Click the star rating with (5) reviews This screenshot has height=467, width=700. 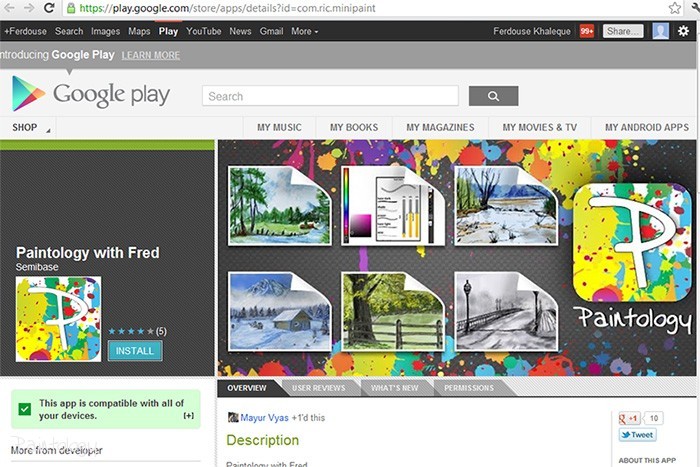pos(138,331)
